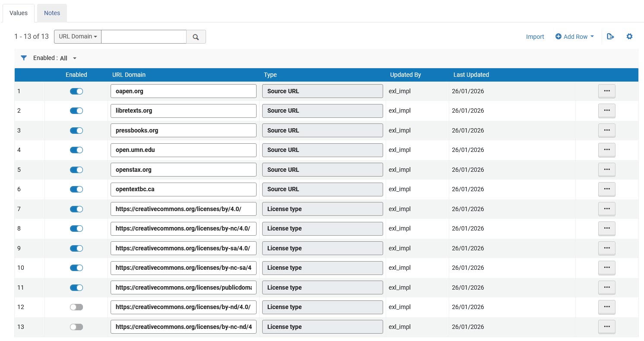This screenshot has width=644, height=341.
Task: Enable the licenses/by-nd/4.0/ row toggle
Action: (x=76, y=307)
